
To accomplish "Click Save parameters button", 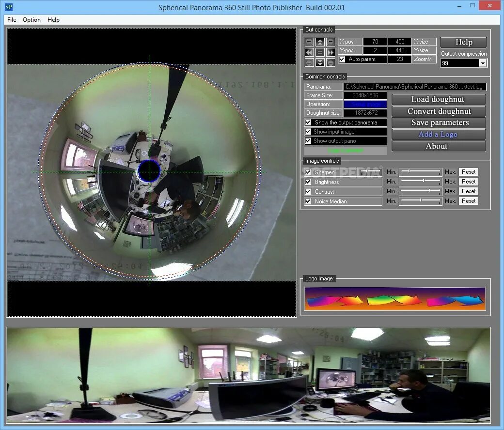I will 439,123.
